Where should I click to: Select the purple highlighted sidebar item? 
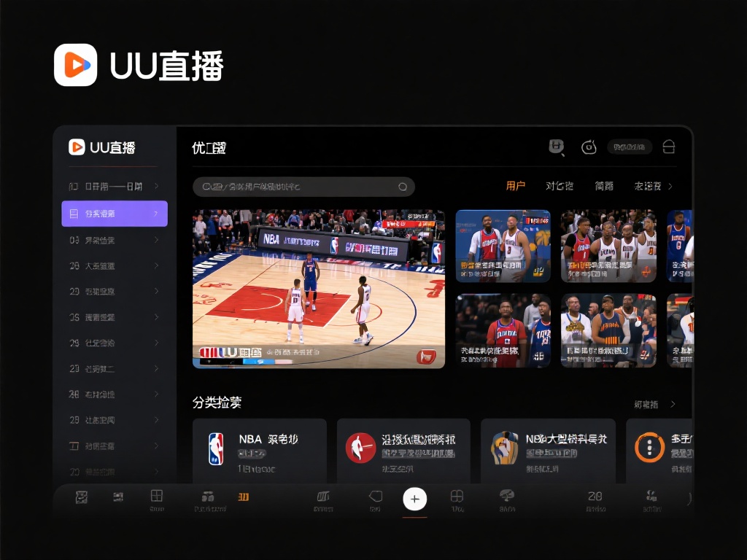tap(115, 214)
